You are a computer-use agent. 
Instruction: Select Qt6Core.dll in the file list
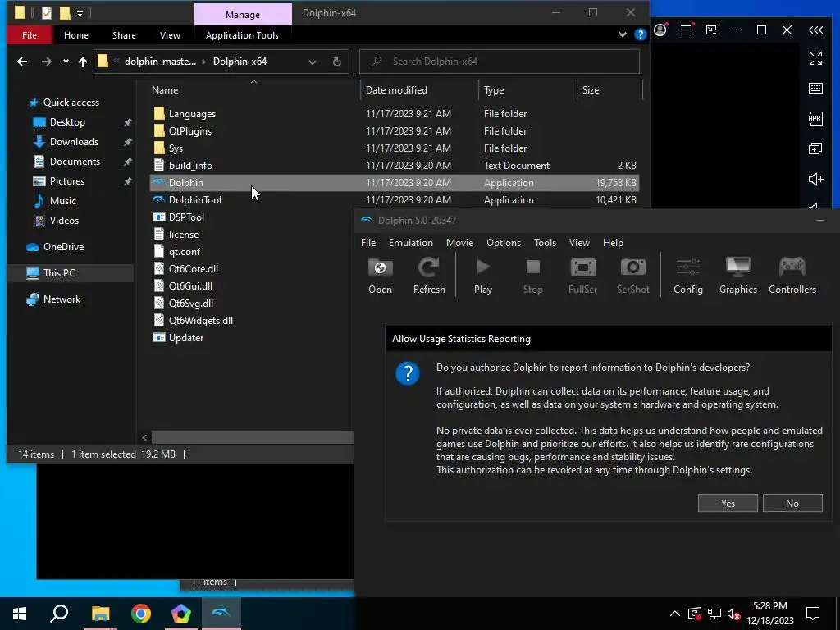tap(194, 269)
